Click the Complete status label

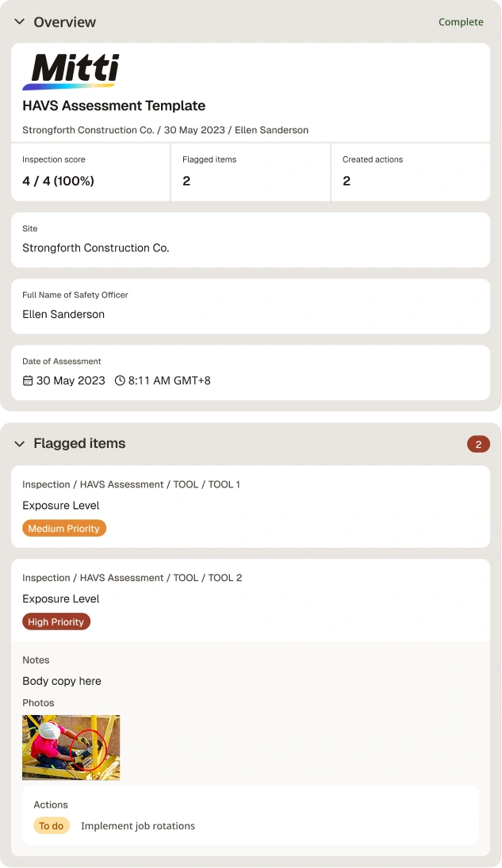point(461,22)
